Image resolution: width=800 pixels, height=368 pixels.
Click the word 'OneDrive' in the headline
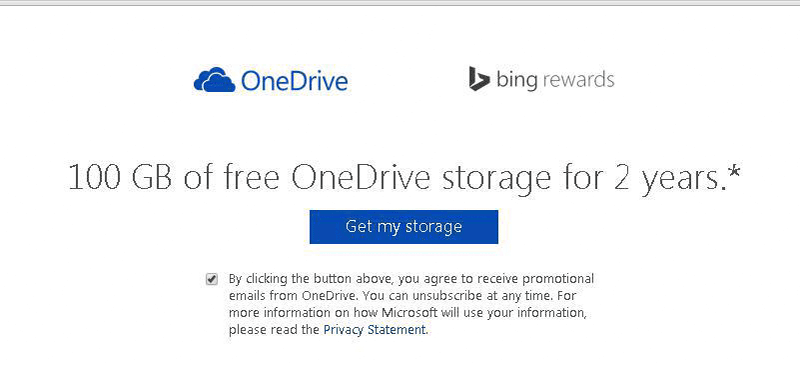tap(361, 178)
